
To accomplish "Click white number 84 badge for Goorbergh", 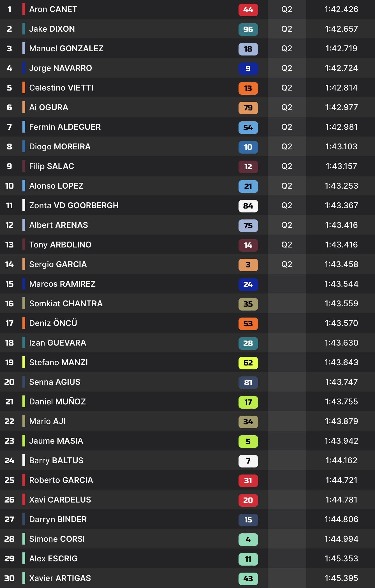I will (248, 206).
